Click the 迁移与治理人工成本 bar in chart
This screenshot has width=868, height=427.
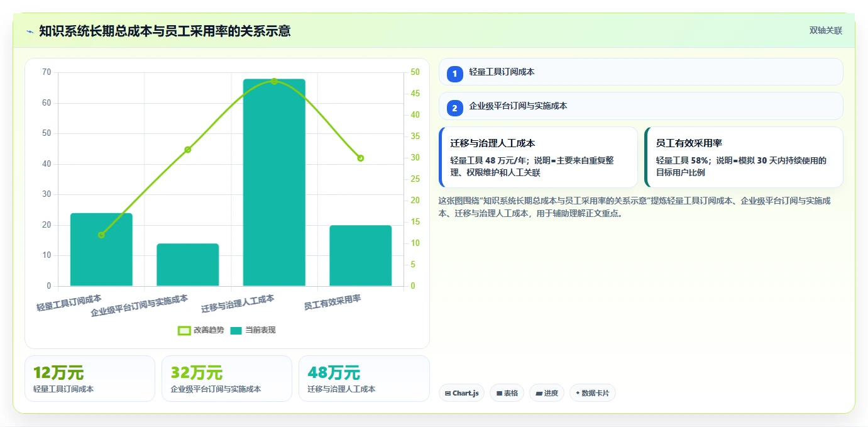click(x=274, y=182)
